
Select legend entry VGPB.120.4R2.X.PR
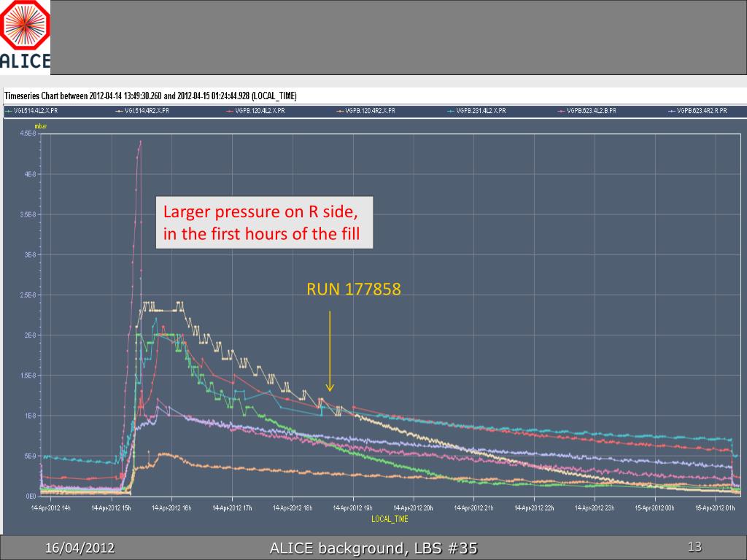pyautogui.click(x=366, y=111)
